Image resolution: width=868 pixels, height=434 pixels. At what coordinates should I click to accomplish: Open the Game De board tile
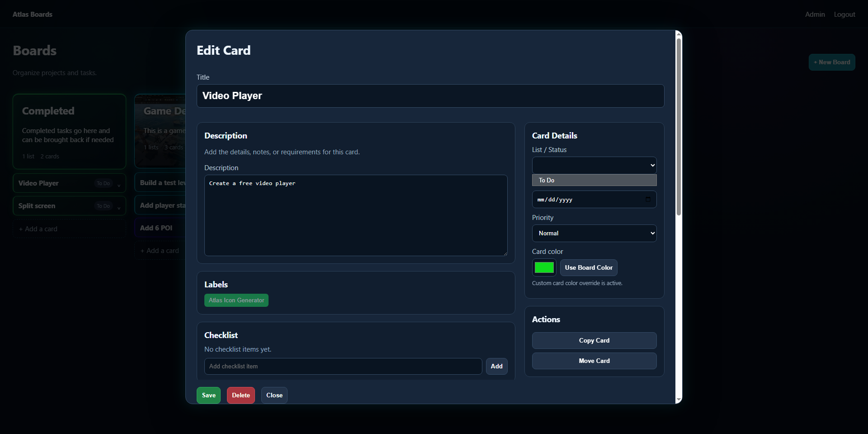click(x=160, y=132)
